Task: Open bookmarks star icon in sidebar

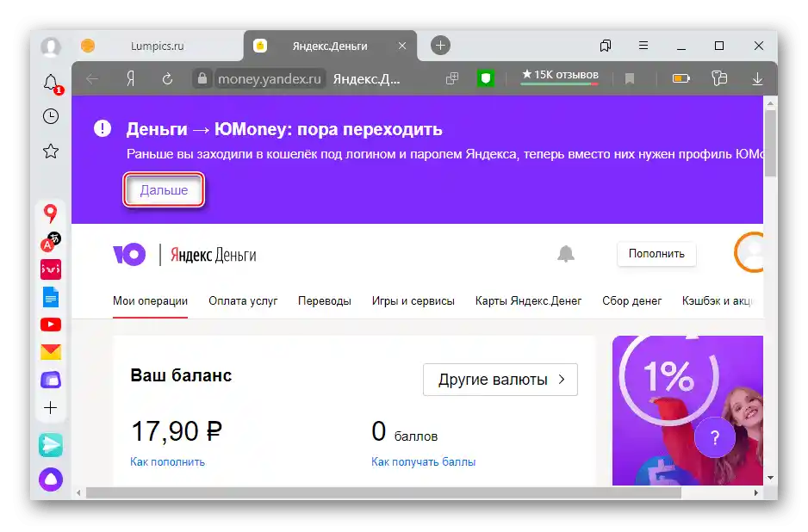Action: tap(51, 151)
